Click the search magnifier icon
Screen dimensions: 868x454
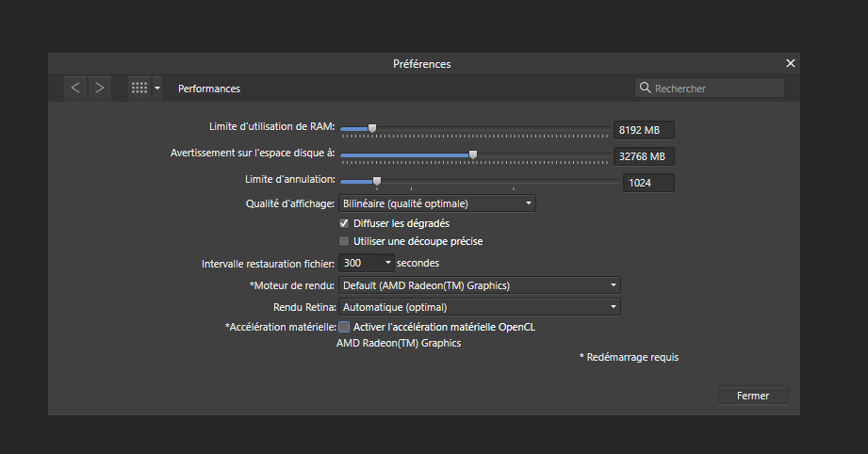tap(645, 88)
